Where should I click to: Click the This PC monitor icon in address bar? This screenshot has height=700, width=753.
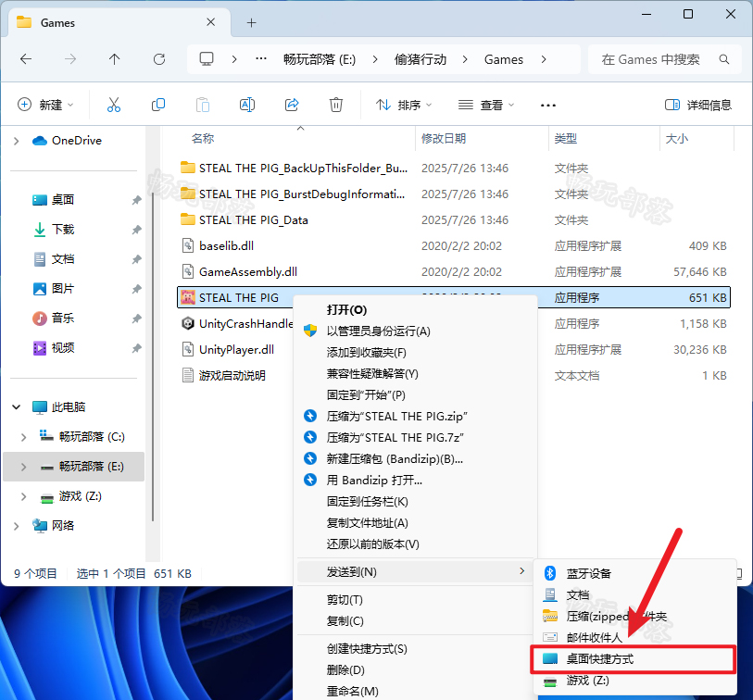[x=207, y=59]
